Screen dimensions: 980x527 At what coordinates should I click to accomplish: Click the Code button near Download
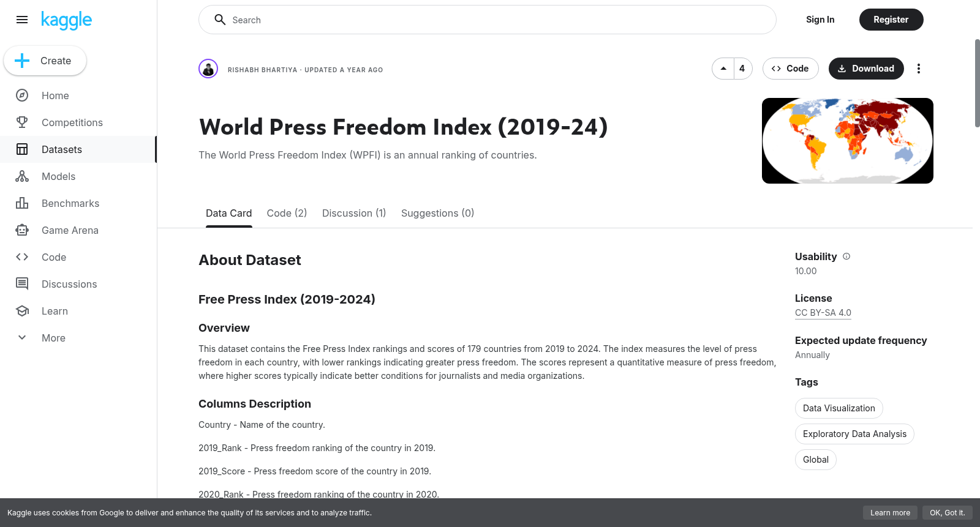coord(790,69)
